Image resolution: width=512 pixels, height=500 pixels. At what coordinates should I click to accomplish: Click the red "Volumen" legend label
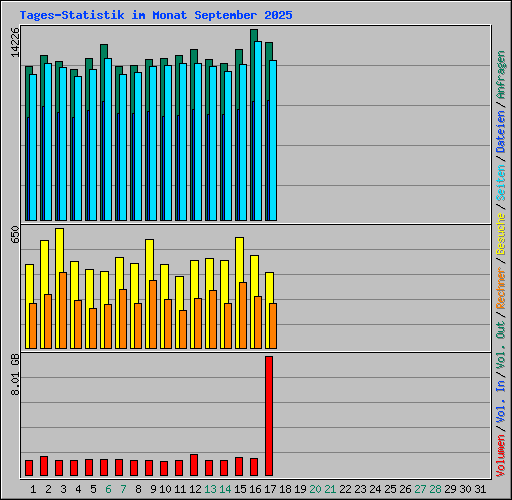[x=501, y=456]
